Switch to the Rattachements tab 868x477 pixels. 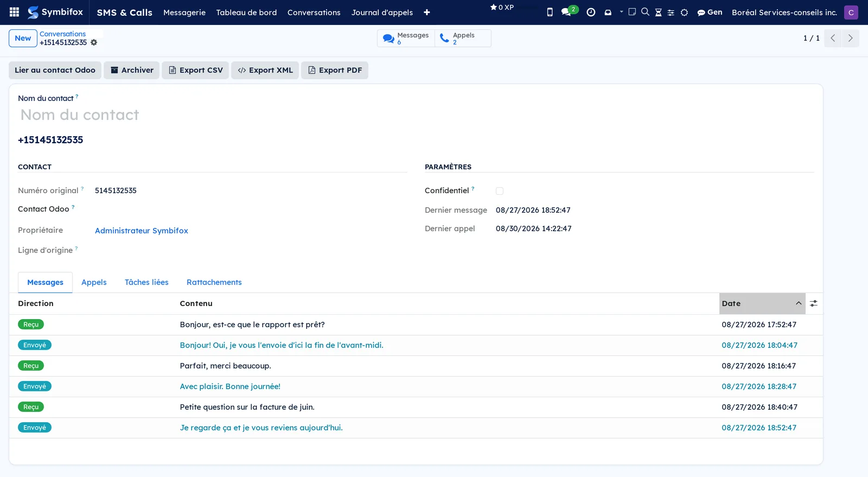coord(214,282)
